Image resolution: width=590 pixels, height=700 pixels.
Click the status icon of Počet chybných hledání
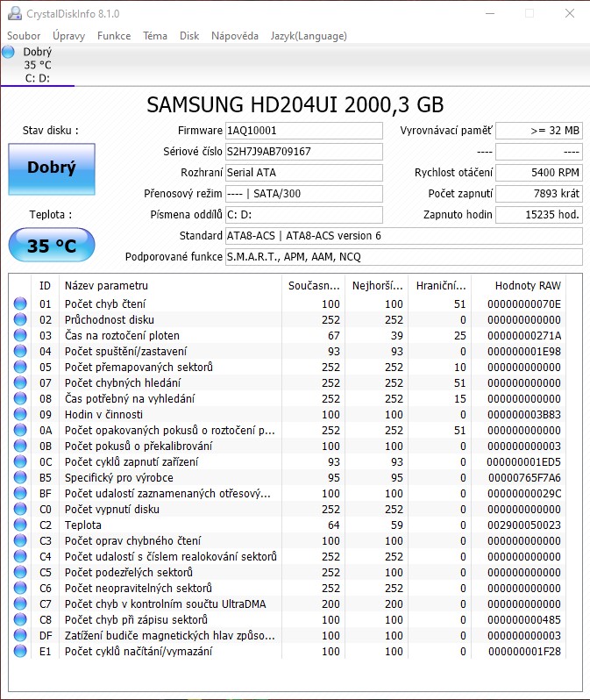pos(20,382)
